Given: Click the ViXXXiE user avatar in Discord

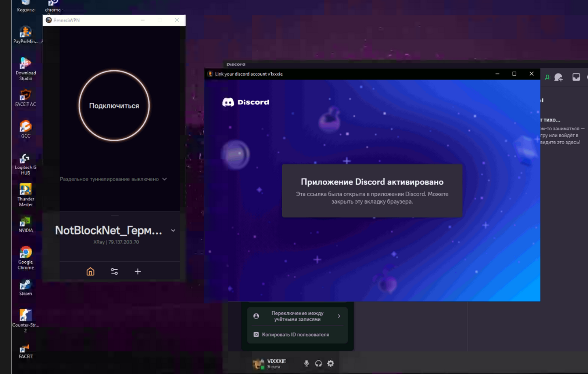Looking at the screenshot, I should 258,363.
